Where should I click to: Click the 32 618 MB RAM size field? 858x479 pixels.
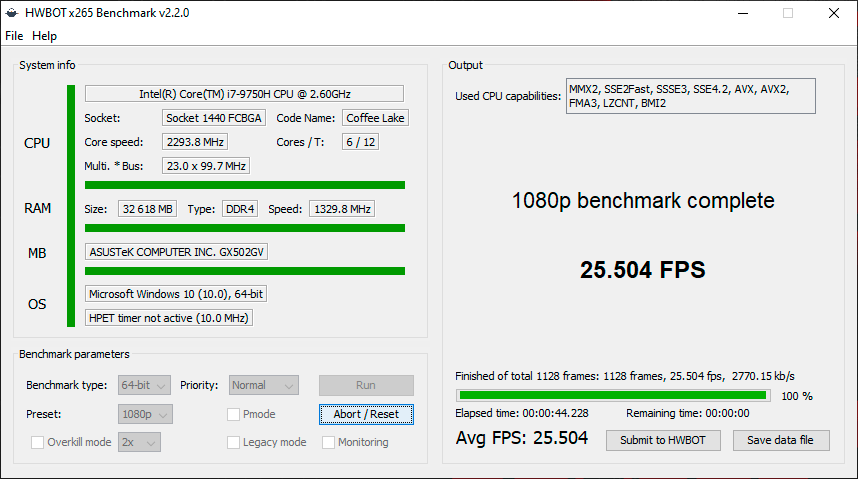[147, 209]
